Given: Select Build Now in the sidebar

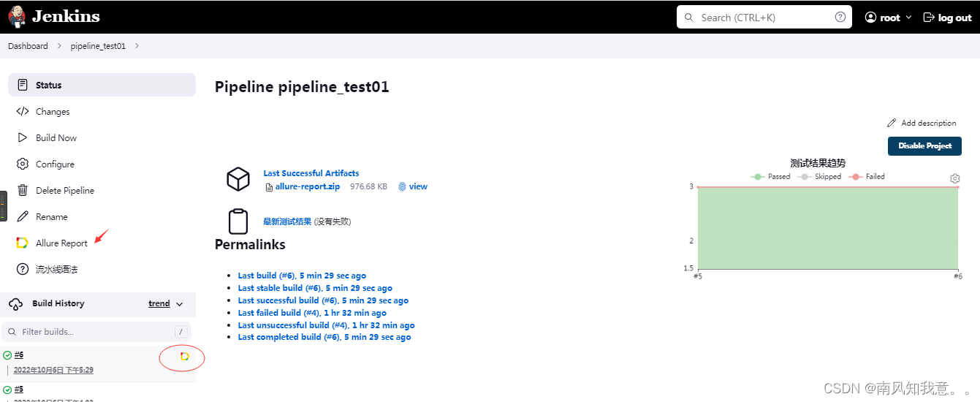Looking at the screenshot, I should [x=102, y=137].
